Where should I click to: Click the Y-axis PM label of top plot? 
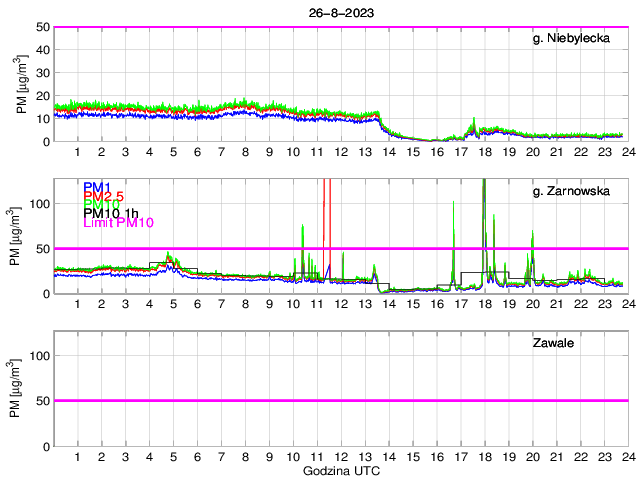pyautogui.click(x=23, y=84)
